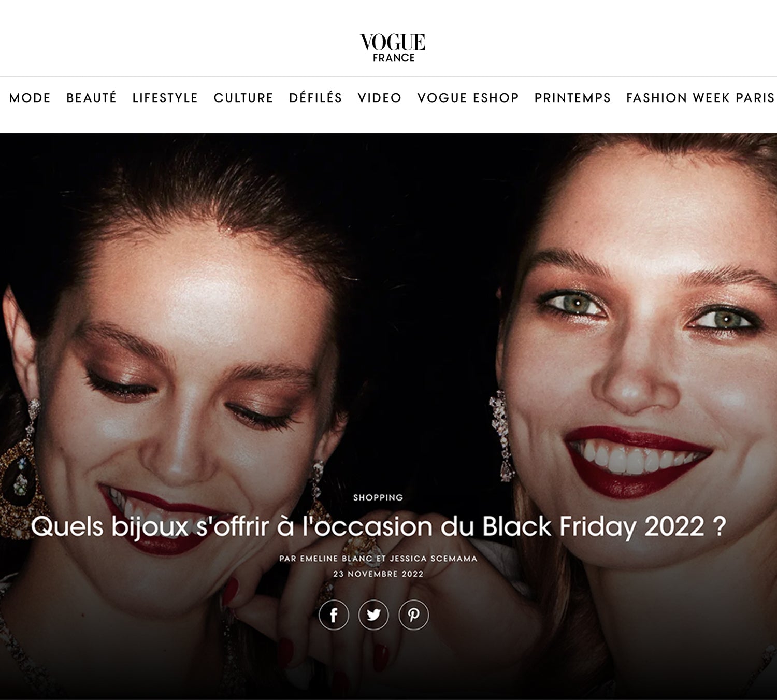The width and height of the screenshot is (777, 700).
Task: Select the Video nav item
Action: (380, 98)
